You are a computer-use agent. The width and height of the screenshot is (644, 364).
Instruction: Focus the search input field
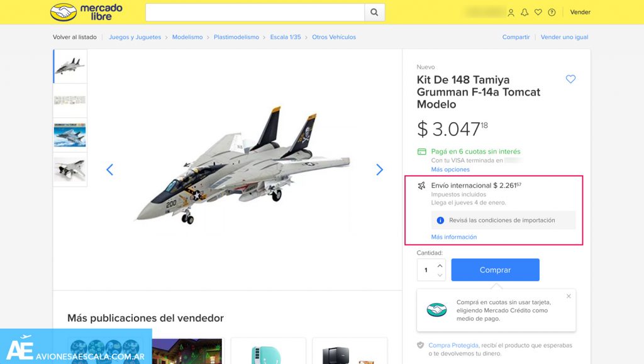pyautogui.click(x=255, y=12)
